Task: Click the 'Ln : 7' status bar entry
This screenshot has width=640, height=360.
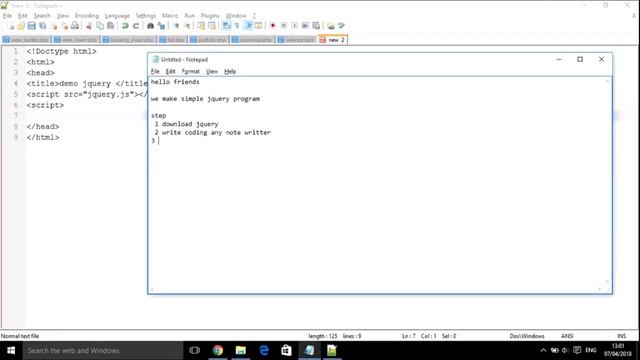Action: tap(409, 336)
